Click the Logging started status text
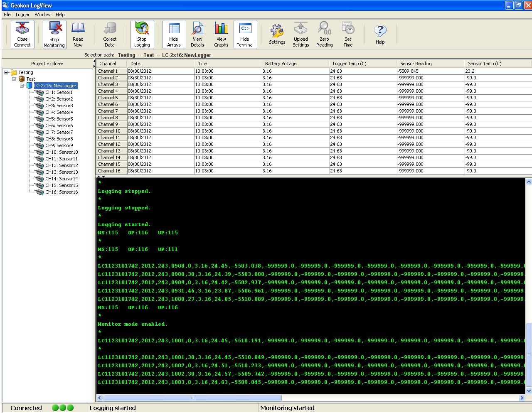 pos(113,408)
